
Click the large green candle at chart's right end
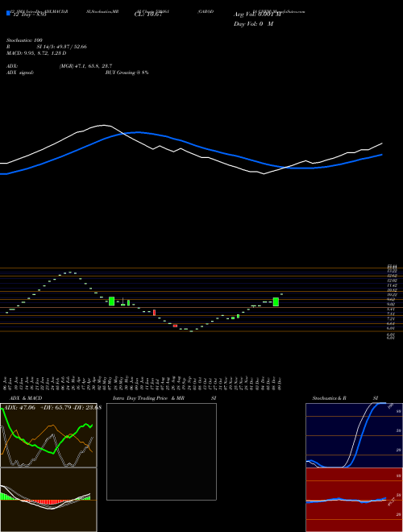(x=276, y=302)
